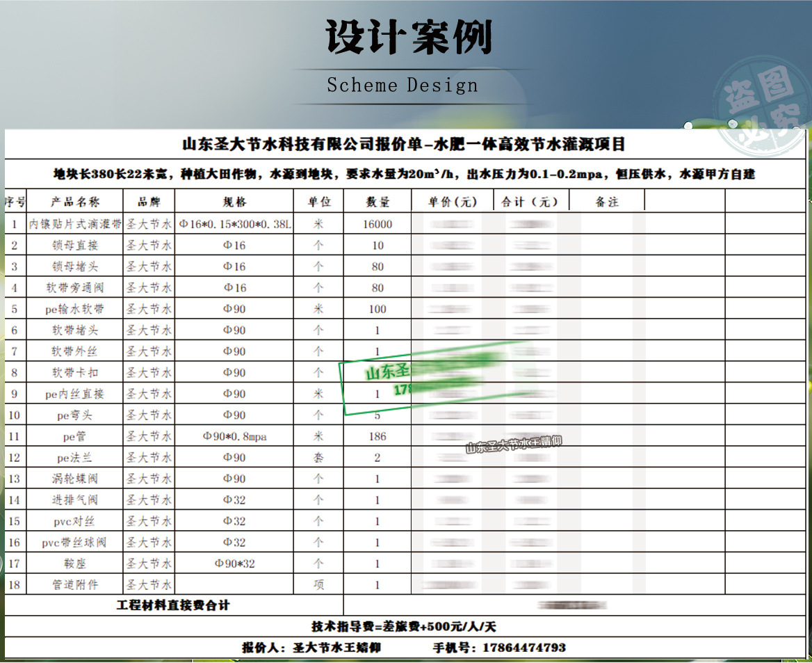Click the quantity cell '16000'
812x663 pixels.
tap(377, 224)
